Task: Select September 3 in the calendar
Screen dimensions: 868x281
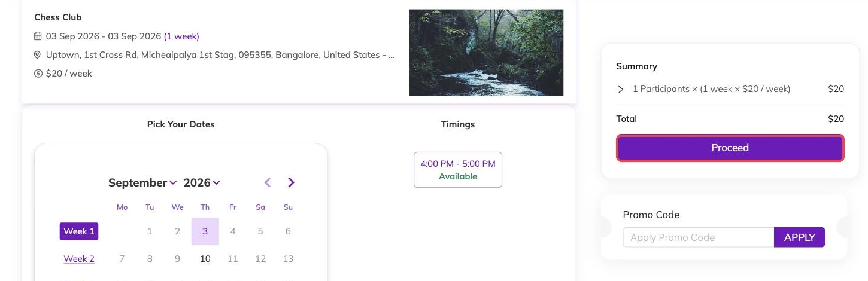Action: point(205,231)
